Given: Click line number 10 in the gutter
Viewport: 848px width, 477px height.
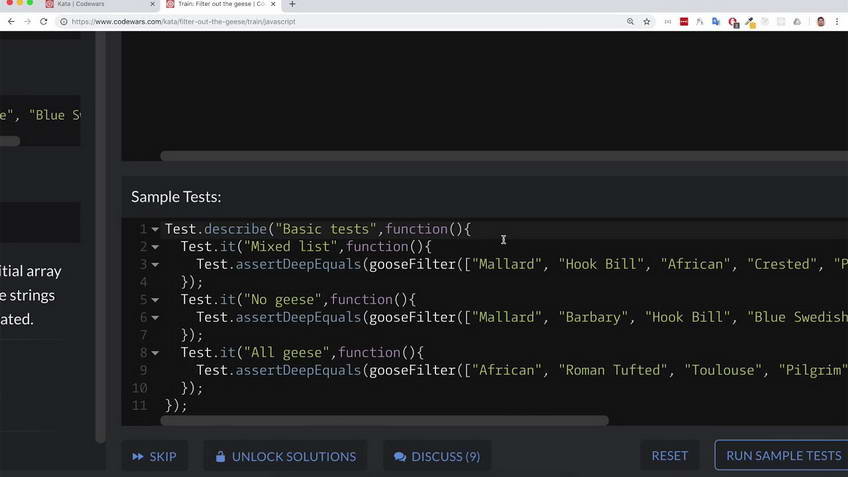Looking at the screenshot, I should click(x=140, y=388).
